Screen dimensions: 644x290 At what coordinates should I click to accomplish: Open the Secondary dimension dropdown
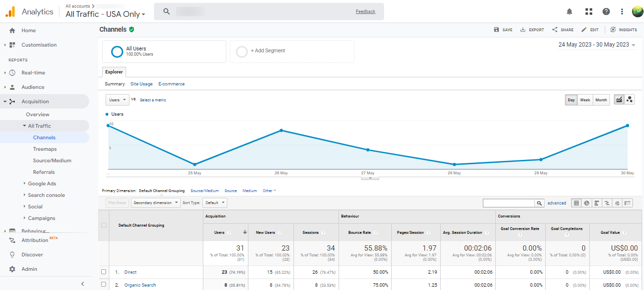tap(156, 203)
